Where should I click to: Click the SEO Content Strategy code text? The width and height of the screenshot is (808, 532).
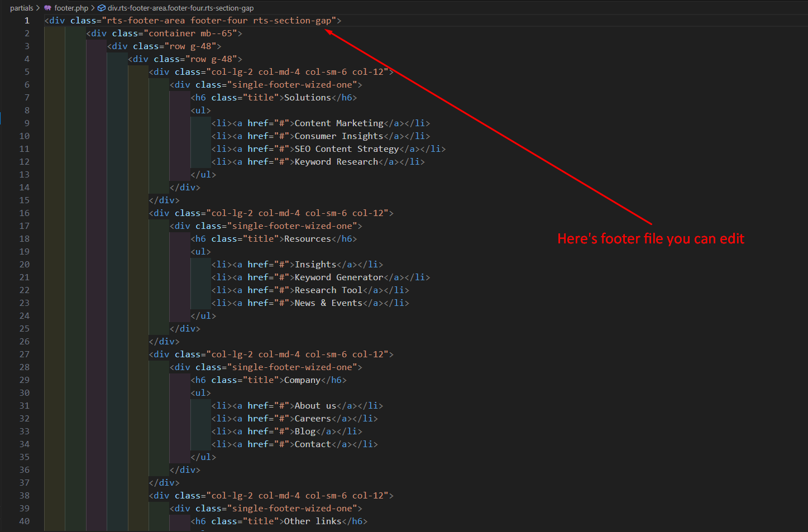346,149
